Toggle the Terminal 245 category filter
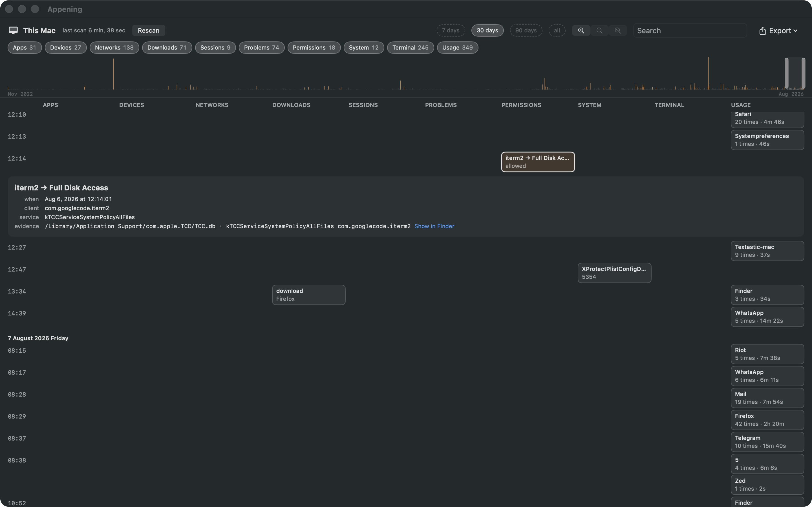Viewport: 812px width, 507px height. coord(410,48)
